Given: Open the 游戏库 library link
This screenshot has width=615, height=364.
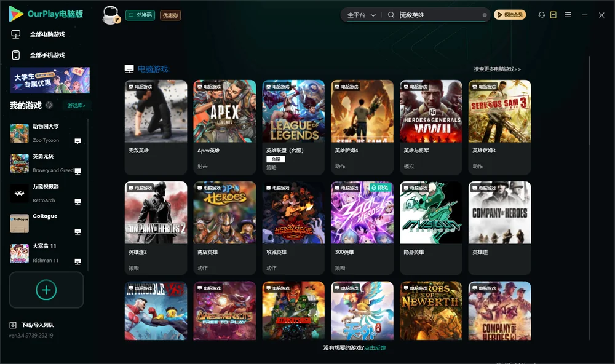Looking at the screenshot, I should coord(76,106).
